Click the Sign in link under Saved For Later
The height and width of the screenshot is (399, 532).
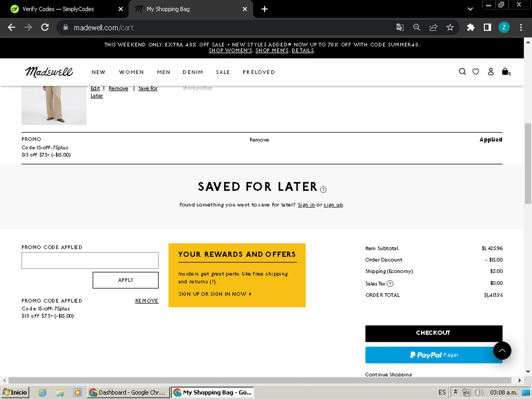pyautogui.click(x=306, y=205)
